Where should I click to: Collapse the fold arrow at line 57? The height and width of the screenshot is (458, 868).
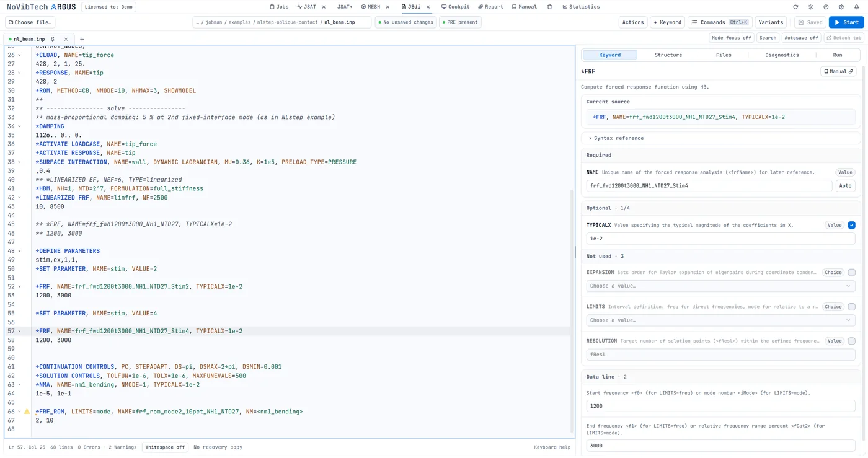[19, 331]
